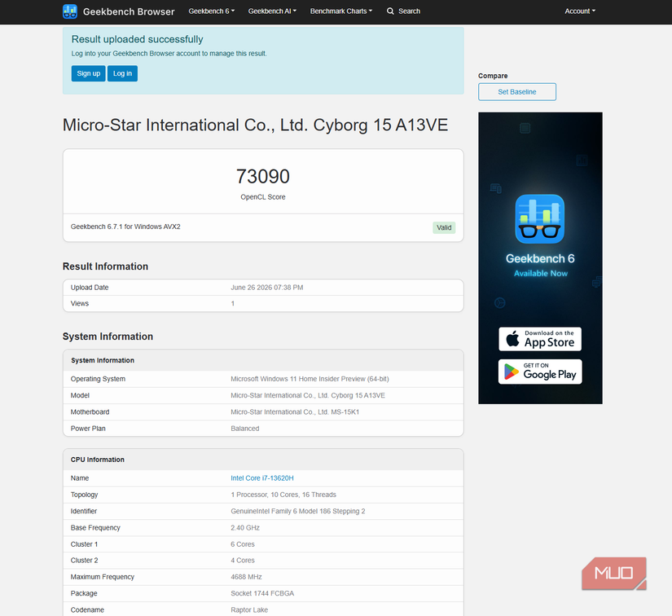672x616 pixels.
Task: Select the Motherboard value MS-15K1
Action: pos(295,412)
